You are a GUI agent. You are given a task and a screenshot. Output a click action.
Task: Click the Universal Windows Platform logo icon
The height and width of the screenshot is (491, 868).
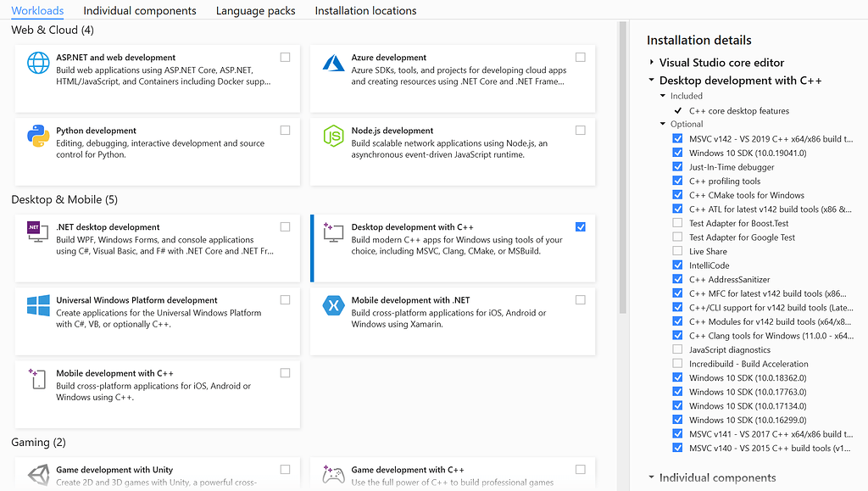pyautogui.click(x=39, y=307)
